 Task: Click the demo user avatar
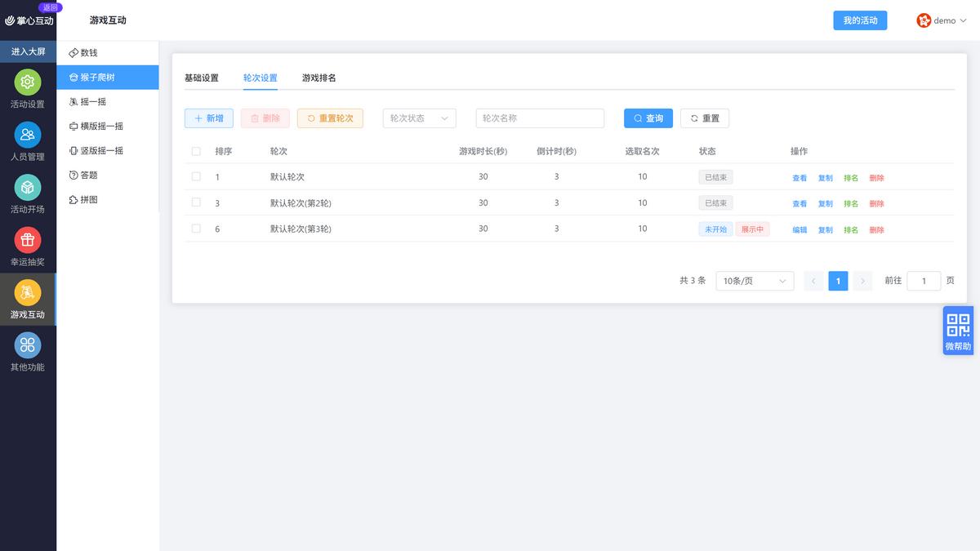[x=924, y=20]
